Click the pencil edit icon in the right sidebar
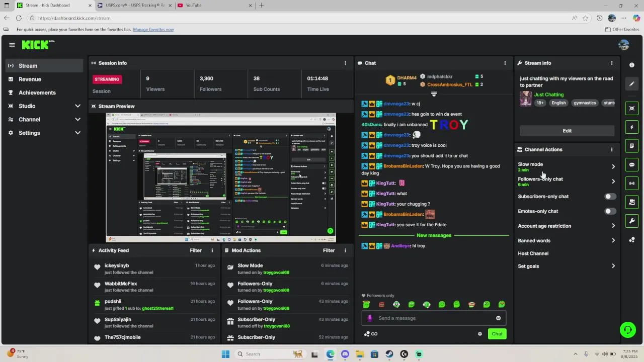This screenshot has height=362, width=644. point(632,84)
